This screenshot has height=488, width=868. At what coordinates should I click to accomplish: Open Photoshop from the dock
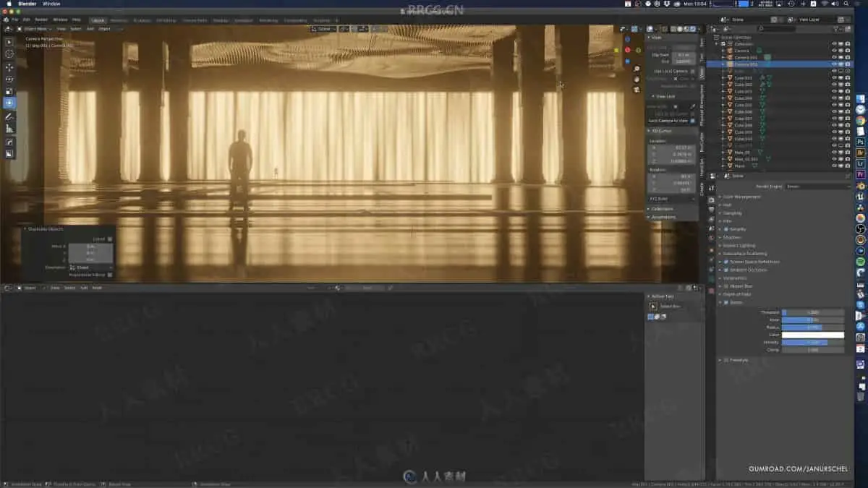click(861, 142)
